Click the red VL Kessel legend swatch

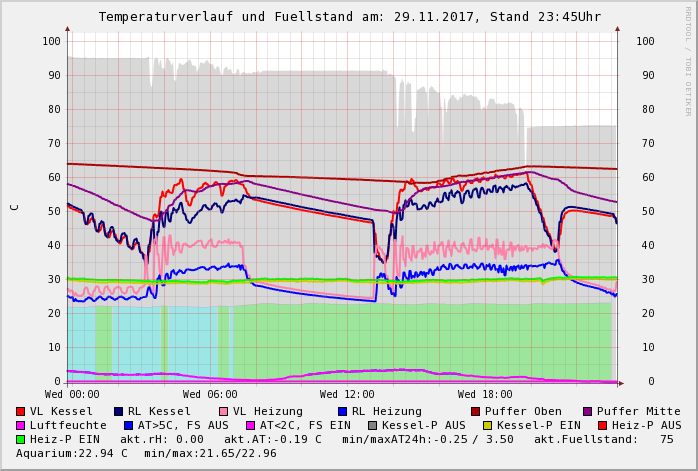coord(21,411)
